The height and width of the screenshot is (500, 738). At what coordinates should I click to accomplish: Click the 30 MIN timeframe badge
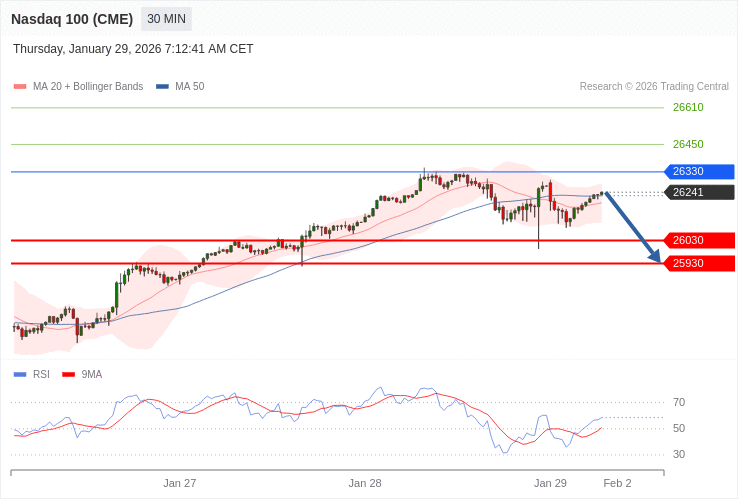tap(166, 19)
